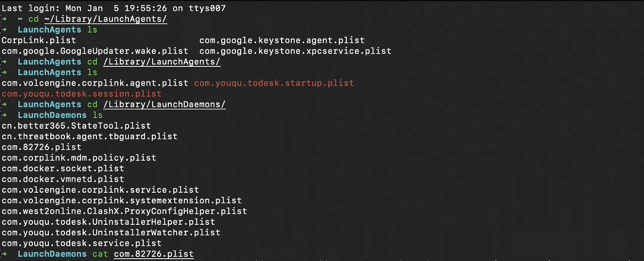
Task: Click the red com.youqu.todesk.session.plist entry
Action: point(81,93)
